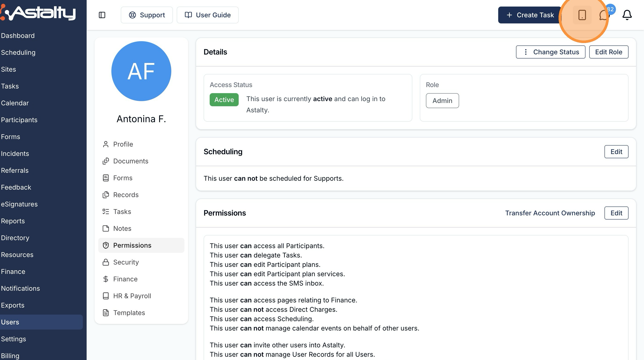Click Edit Role button
The image size is (644, 360).
(608, 52)
